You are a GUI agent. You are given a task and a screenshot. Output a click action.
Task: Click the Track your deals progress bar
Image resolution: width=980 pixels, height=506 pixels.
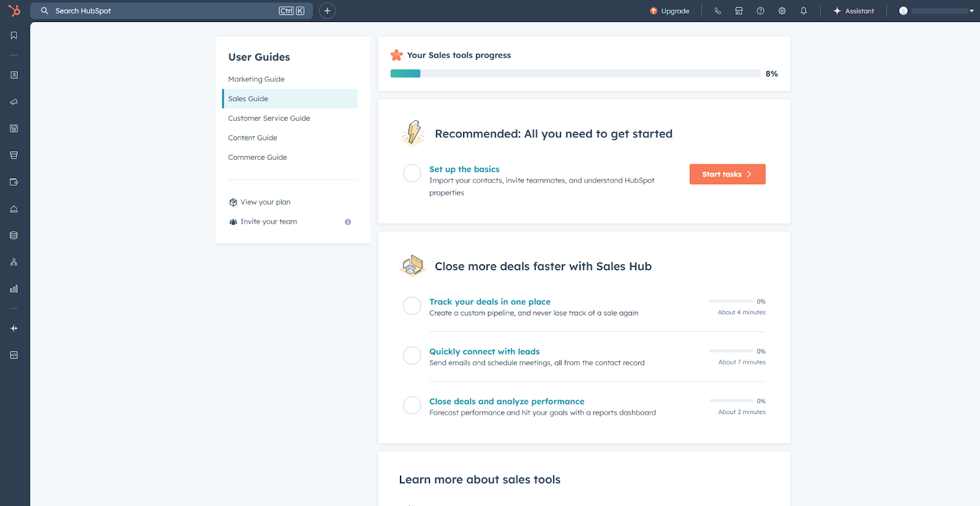[x=731, y=301]
